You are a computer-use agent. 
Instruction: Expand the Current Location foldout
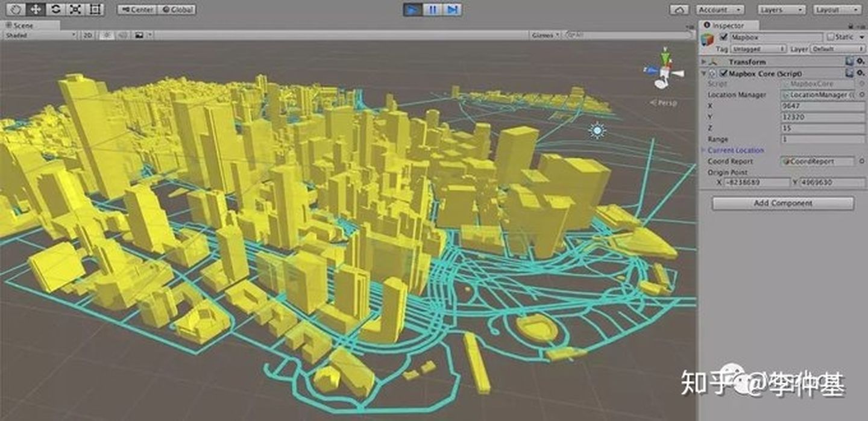click(703, 150)
